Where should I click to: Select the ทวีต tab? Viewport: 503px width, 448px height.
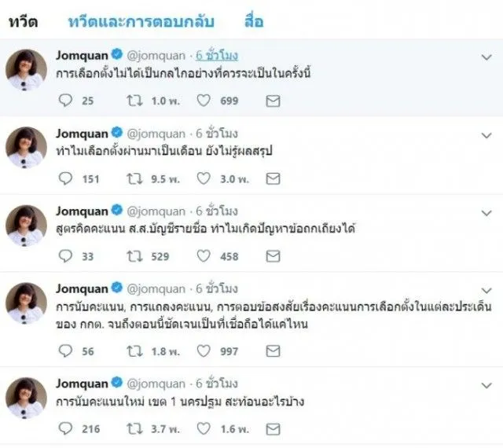22,21
